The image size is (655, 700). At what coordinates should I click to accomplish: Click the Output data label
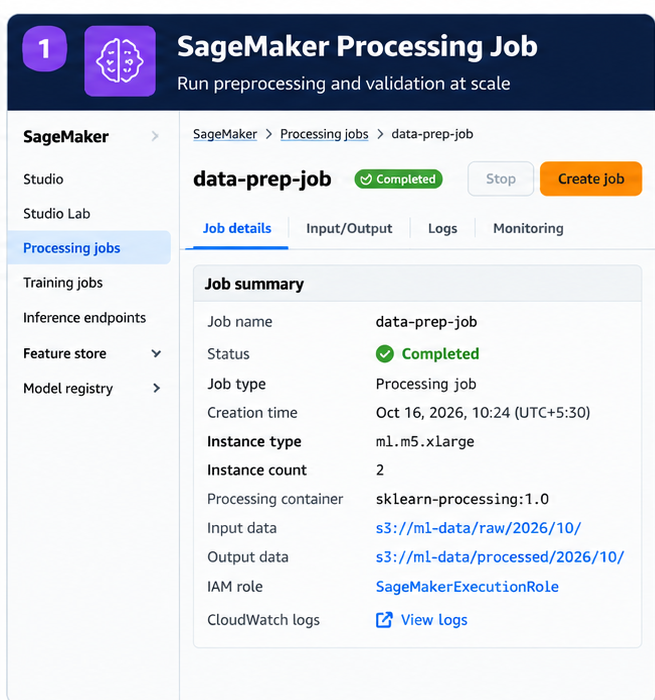(248, 557)
